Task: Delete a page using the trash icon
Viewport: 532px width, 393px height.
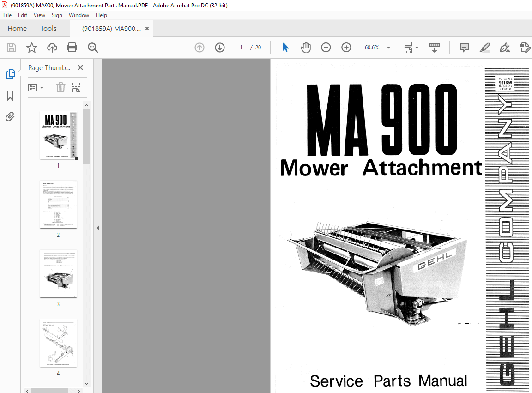Action: pyautogui.click(x=60, y=87)
